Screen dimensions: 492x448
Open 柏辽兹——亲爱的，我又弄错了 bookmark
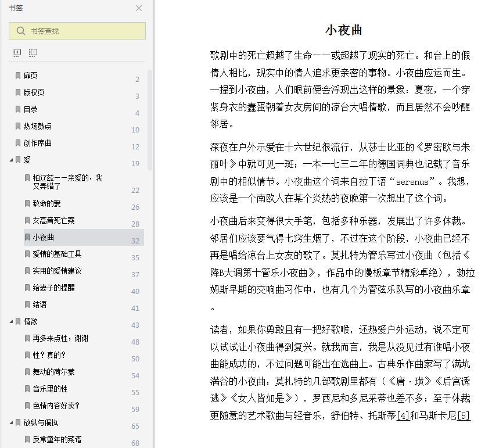click(x=67, y=182)
